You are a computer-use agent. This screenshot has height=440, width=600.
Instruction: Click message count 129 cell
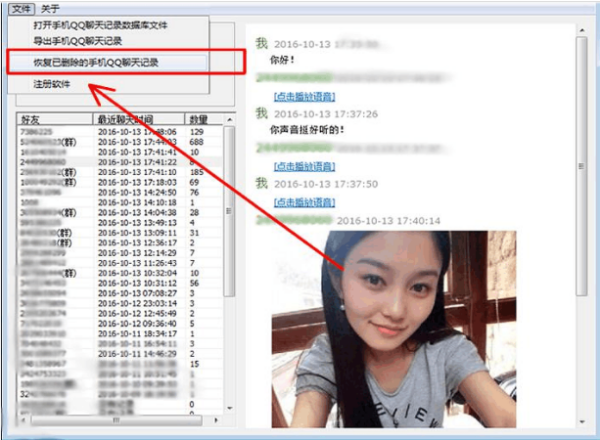[197, 132]
